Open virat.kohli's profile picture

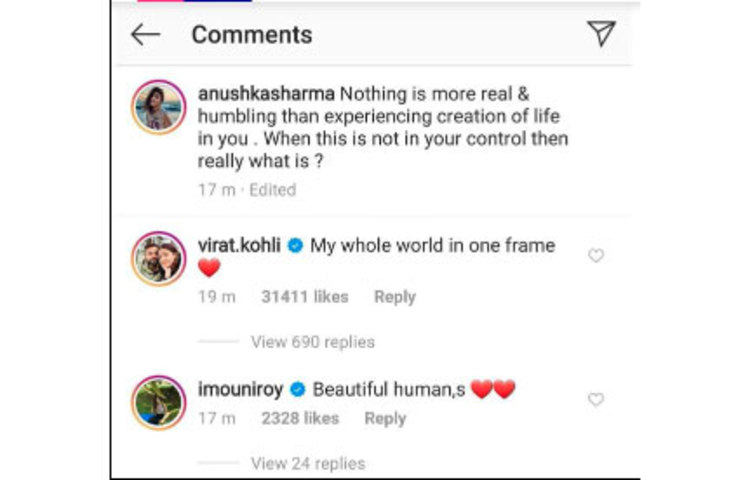pos(158,262)
